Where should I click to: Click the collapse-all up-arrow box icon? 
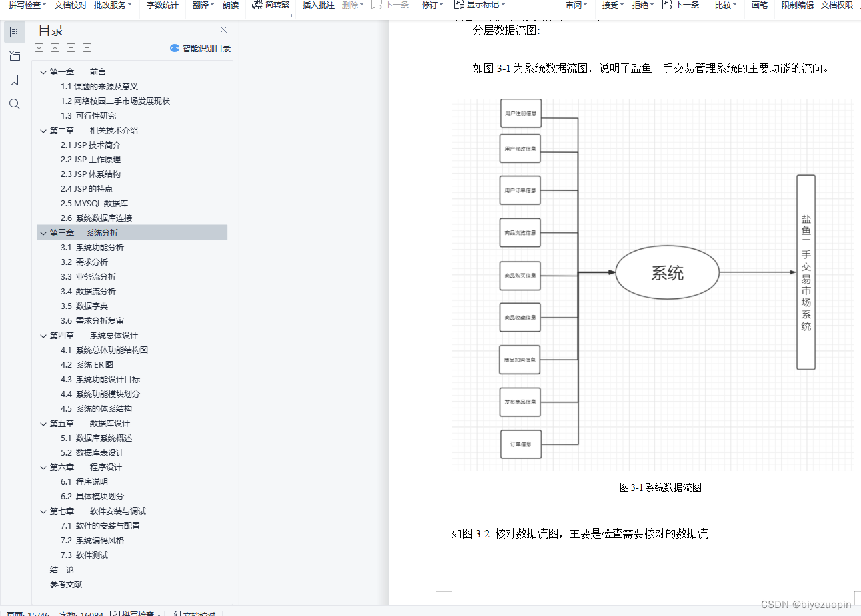[55, 48]
